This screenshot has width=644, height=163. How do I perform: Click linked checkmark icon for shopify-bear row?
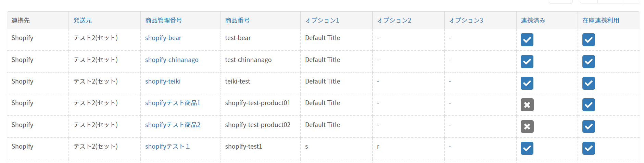click(x=527, y=40)
